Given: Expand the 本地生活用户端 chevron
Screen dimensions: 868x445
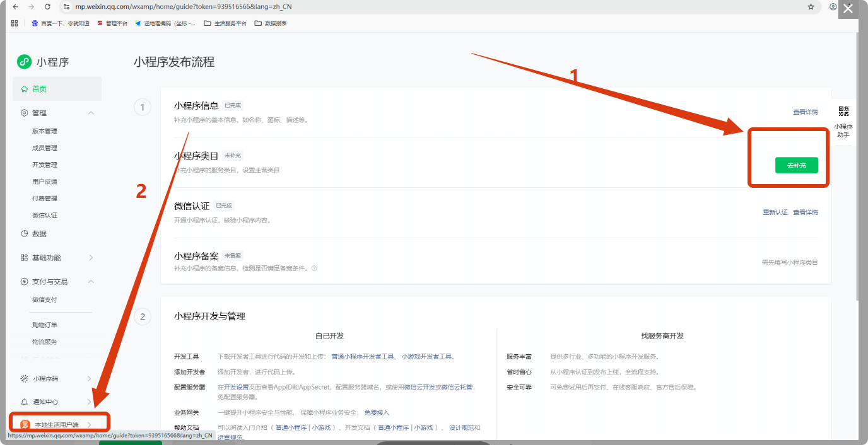Looking at the screenshot, I should point(90,425).
